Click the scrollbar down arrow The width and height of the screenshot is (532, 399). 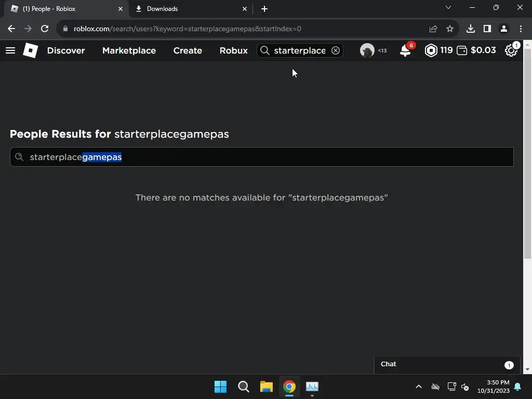point(527,369)
